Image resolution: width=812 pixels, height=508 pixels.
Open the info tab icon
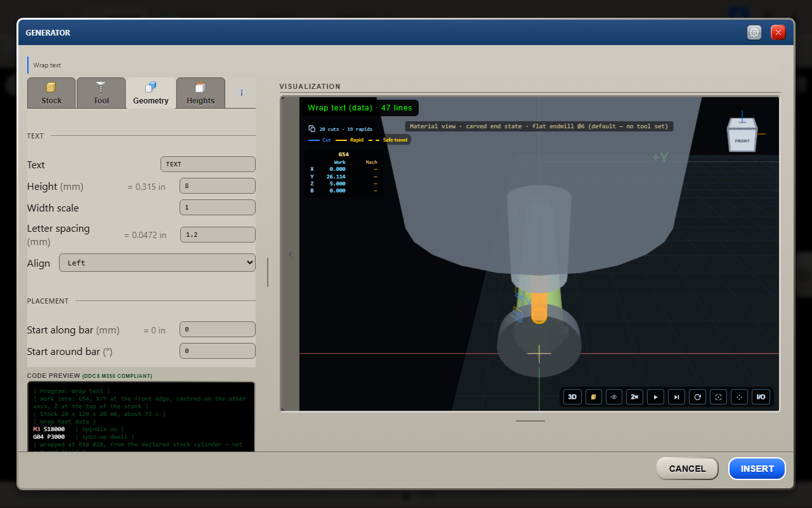pyautogui.click(x=242, y=93)
